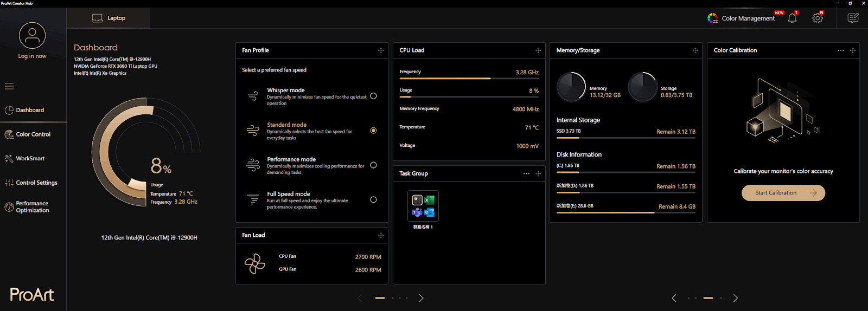
Task: Click the Performance mode wind icon
Action: pyautogui.click(x=253, y=165)
